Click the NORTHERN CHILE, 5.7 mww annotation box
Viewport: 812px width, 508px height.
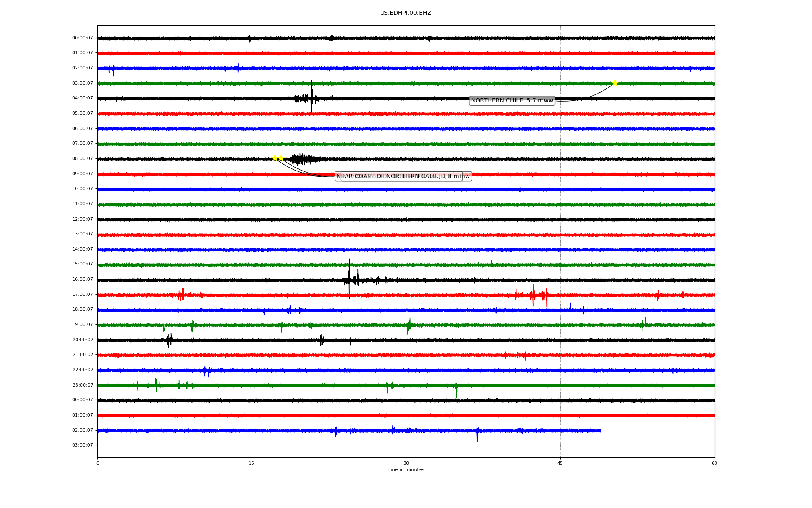click(x=512, y=101)
